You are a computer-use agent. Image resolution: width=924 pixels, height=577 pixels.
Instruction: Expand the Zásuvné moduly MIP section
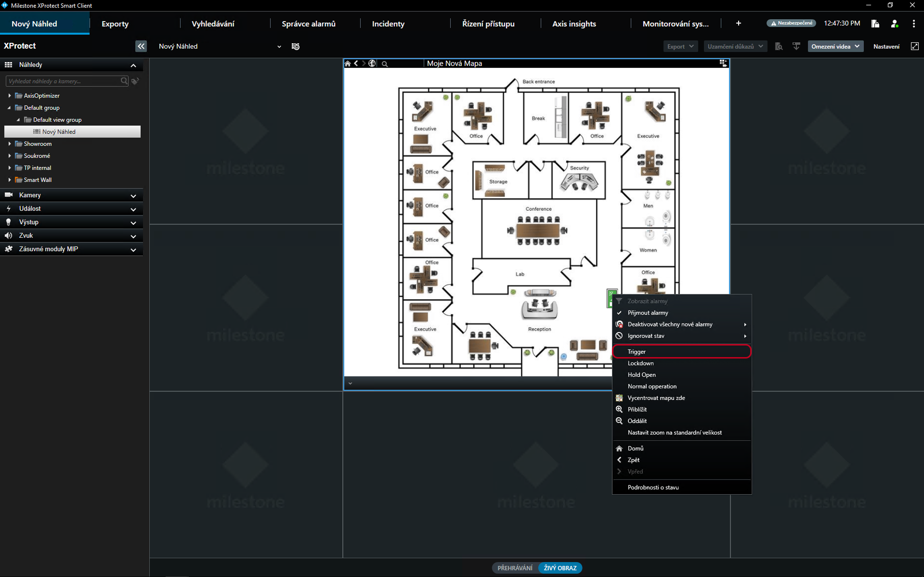(133, 250)
